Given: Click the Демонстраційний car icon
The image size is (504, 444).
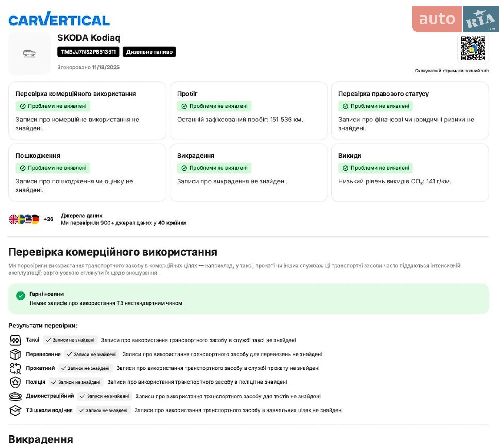Looking at the screenshot, I should coord(15,396).
